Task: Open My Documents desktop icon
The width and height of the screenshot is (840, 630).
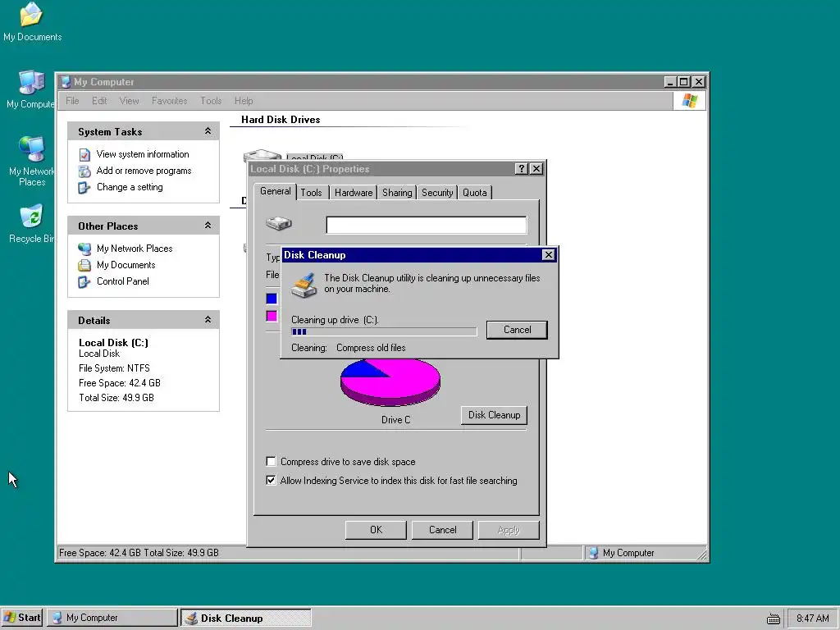Action: click(32, 21)
